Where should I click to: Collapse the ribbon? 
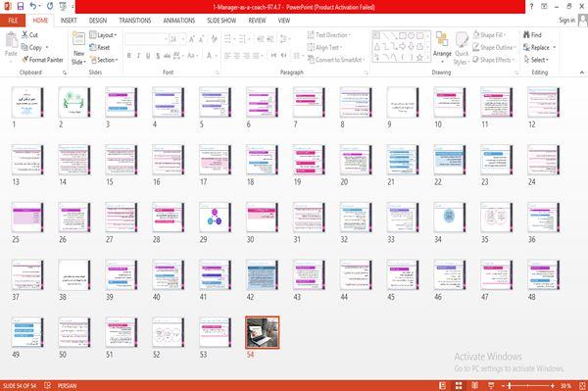coord(581,73)
